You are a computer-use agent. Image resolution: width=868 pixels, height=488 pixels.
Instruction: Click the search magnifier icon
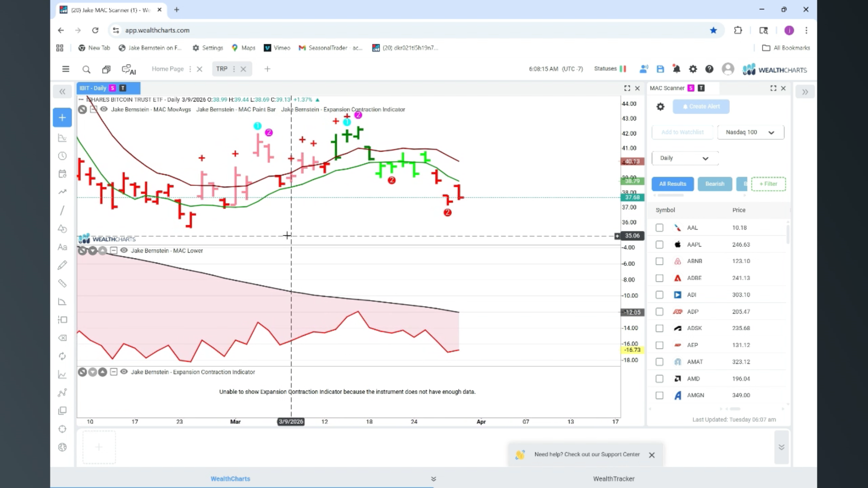coord(86,70)
